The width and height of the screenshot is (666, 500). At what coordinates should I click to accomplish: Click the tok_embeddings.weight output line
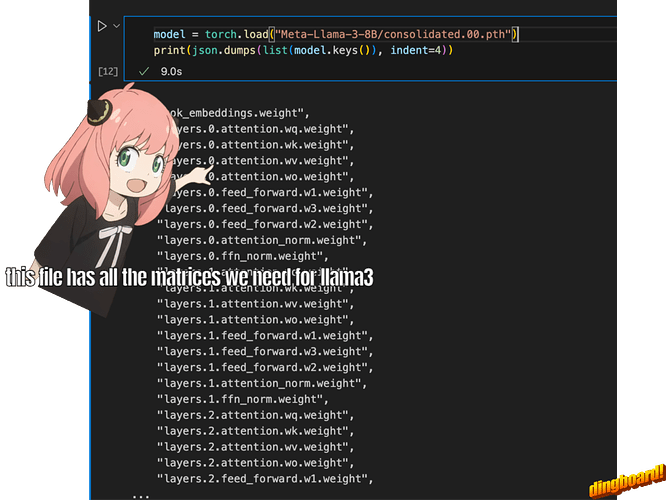click(x=239, y=113)
